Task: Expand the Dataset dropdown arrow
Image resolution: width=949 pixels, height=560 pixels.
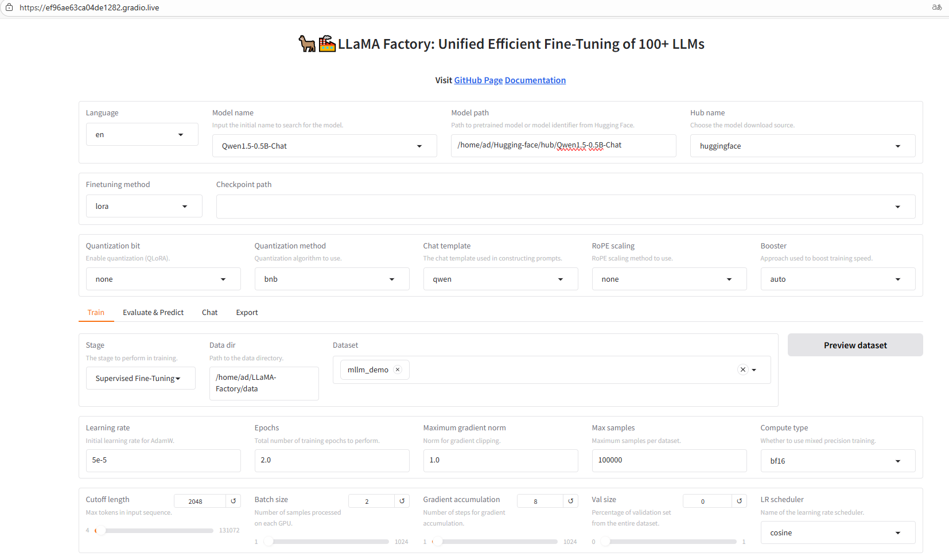Action: pos(754,370)
